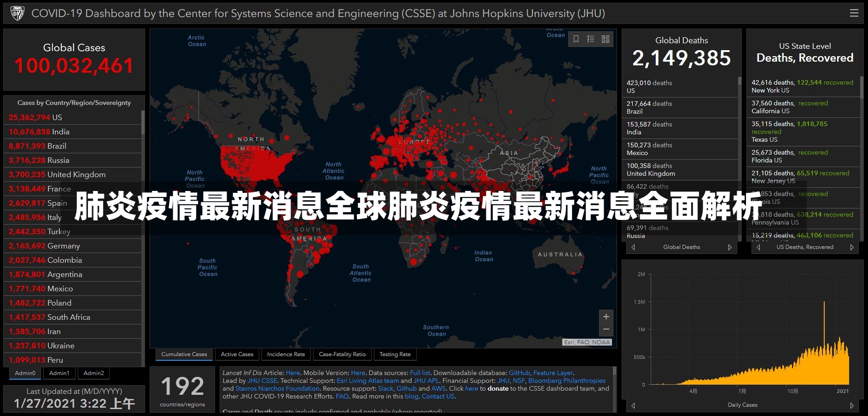Open the AWS link
The height and width of the screenshot is (416, 868).
coord(438,388)
